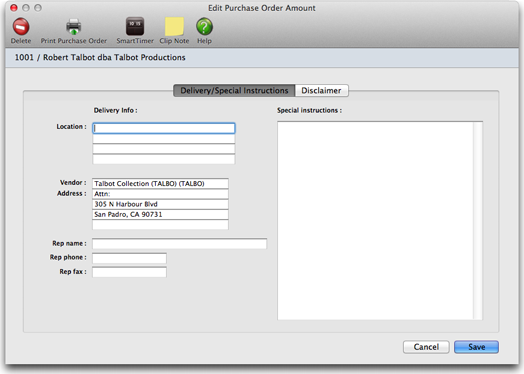524x374 pixels.
Task: Click the Special instructions scrollbar
Action: point(478,221)
